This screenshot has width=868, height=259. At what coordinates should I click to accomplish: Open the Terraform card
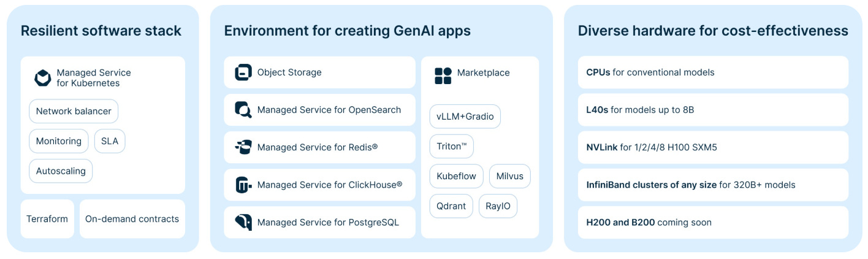47,218
